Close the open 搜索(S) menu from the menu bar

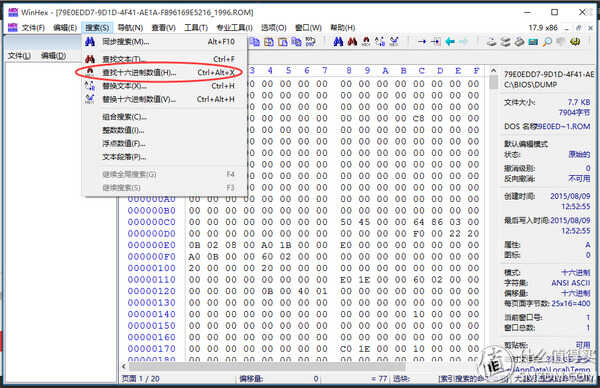click(x=97, y=28)
